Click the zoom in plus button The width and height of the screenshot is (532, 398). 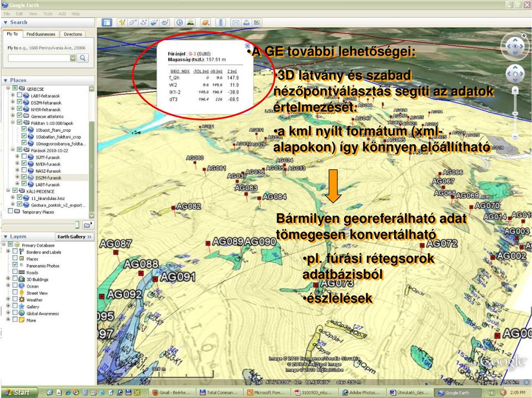[515, 90]
